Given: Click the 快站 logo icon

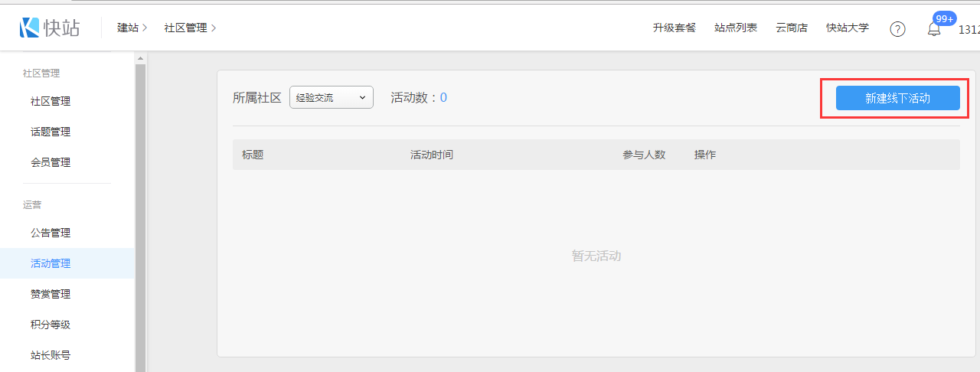Looking at the screenshot, I should click(x=29, y=28).
